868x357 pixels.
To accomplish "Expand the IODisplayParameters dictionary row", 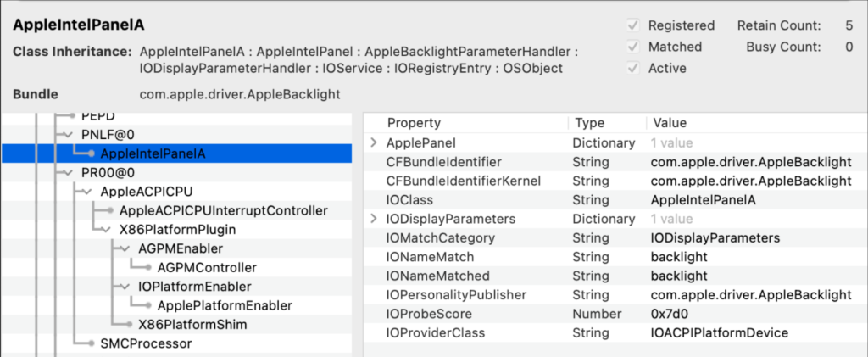I will click(x=374, y=219).
